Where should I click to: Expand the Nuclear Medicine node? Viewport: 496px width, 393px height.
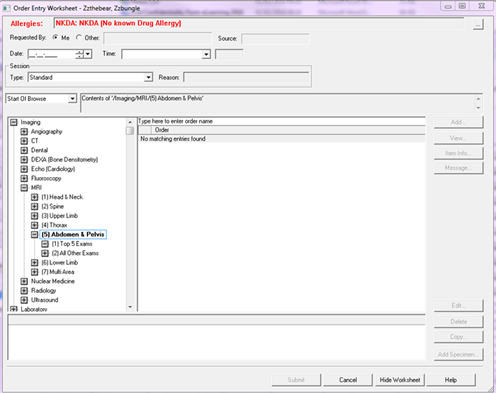coord(24,281)
